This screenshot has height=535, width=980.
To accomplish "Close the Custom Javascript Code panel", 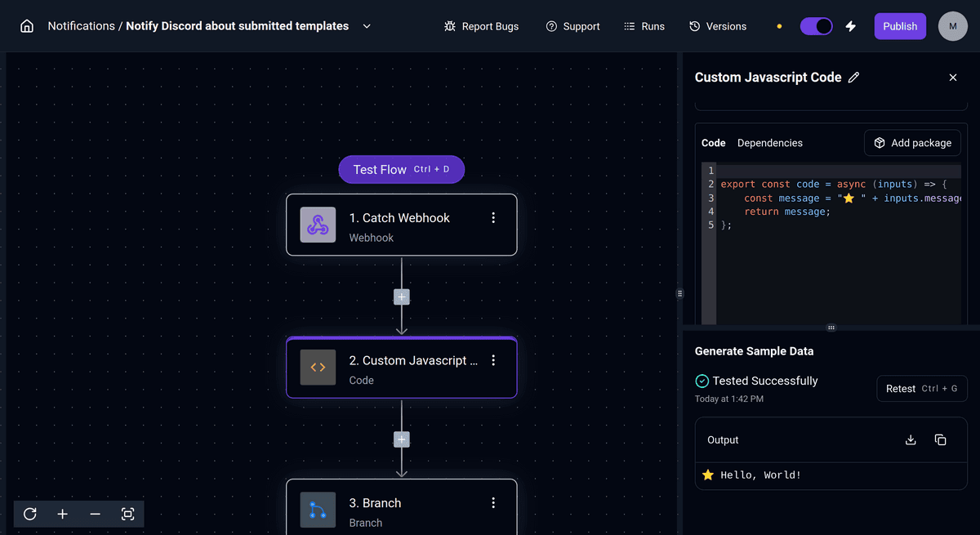I will click(x=953, y=78).
